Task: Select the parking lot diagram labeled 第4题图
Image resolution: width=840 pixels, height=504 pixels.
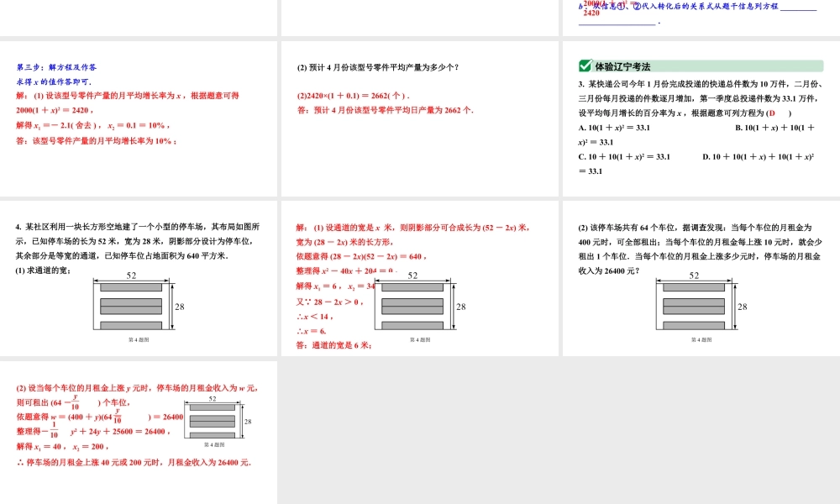Action: tap(134, 306)
